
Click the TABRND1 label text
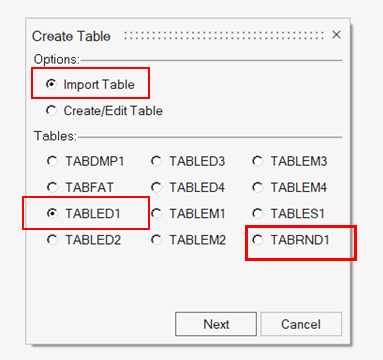300,240
